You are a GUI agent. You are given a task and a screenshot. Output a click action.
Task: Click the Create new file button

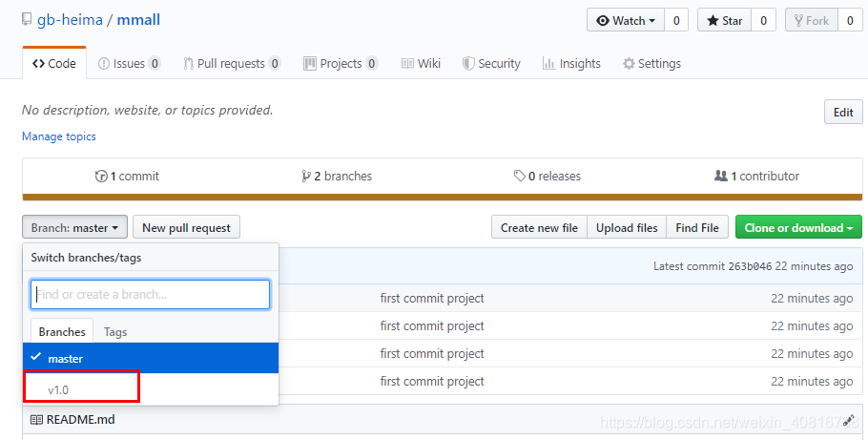pyautogui.click(x=539, y=227)
